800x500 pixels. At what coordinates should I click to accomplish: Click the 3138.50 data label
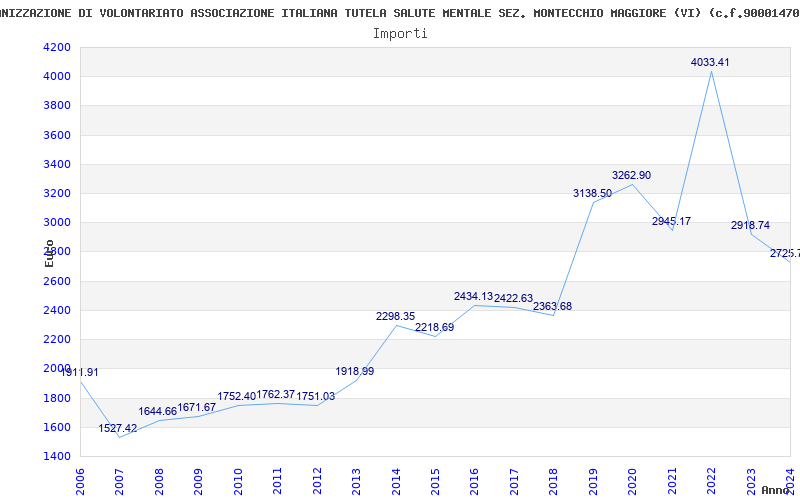coord(592,193)
